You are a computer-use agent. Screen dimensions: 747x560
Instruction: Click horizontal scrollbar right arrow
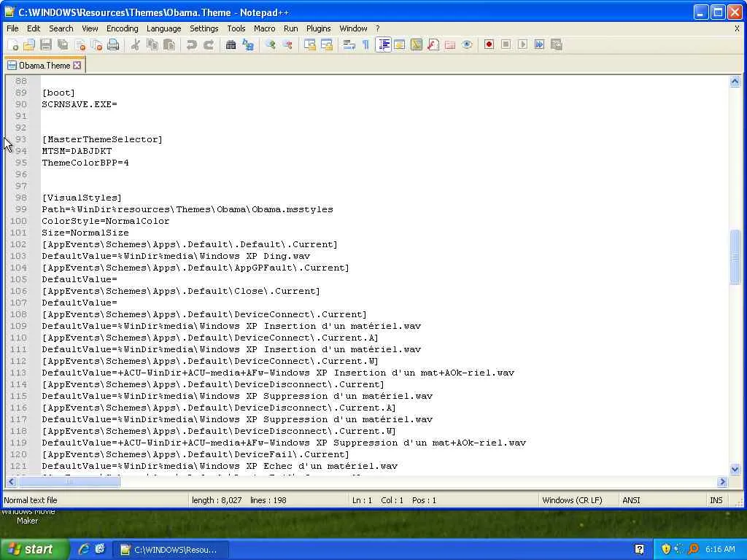click(722, 481)
